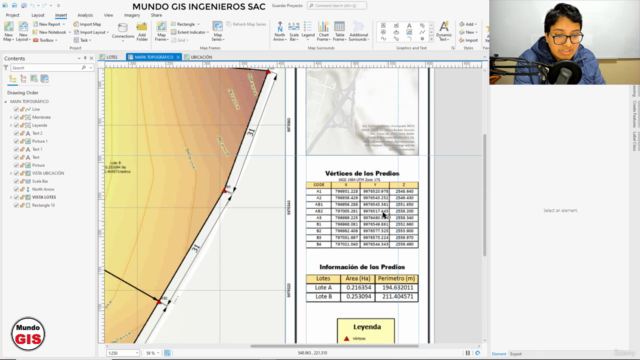
Task: Uncheck visibility of the Line element
Action: click(x=16, y=109)
